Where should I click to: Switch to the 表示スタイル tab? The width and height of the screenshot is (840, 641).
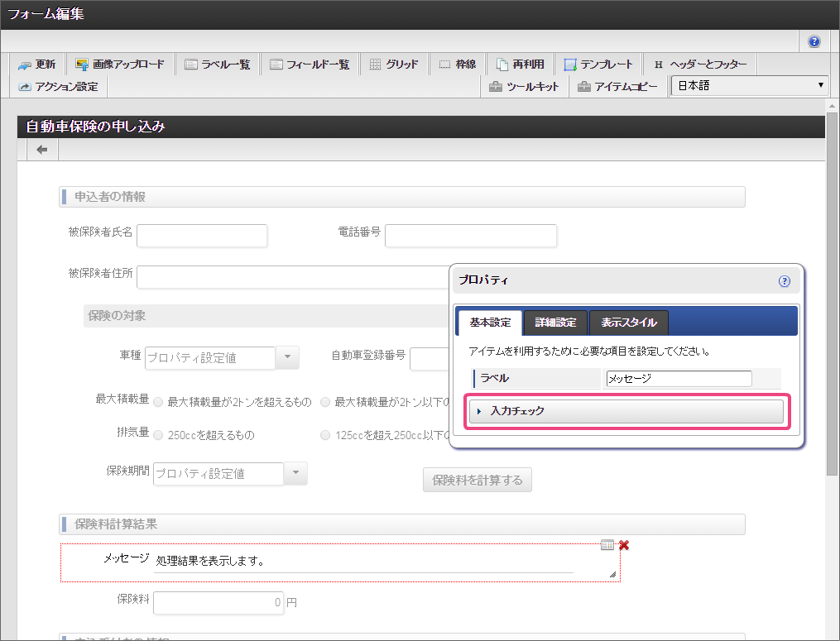(628, 323)
